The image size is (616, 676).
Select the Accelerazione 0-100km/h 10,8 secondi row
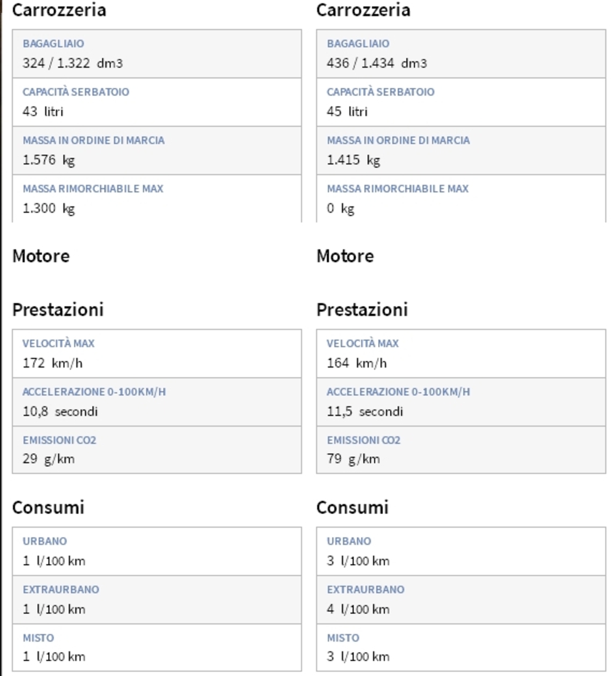pos(157,402)
